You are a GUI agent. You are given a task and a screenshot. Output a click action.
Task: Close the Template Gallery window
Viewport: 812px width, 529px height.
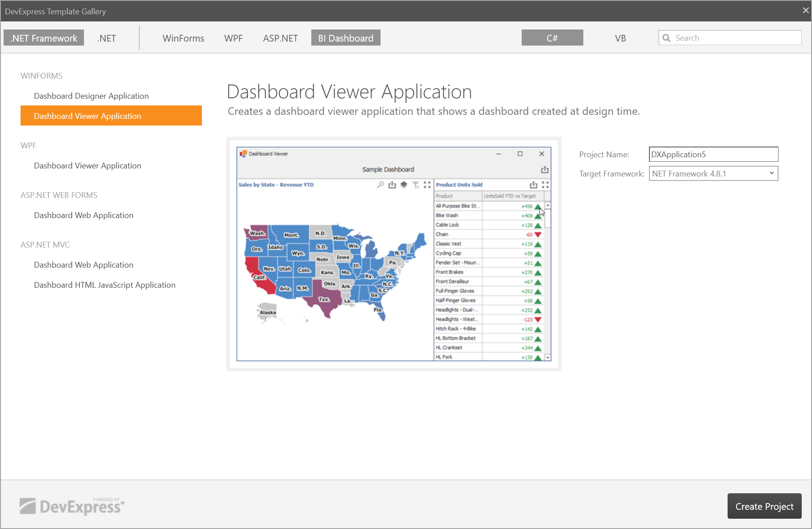(x=805, y=10)
